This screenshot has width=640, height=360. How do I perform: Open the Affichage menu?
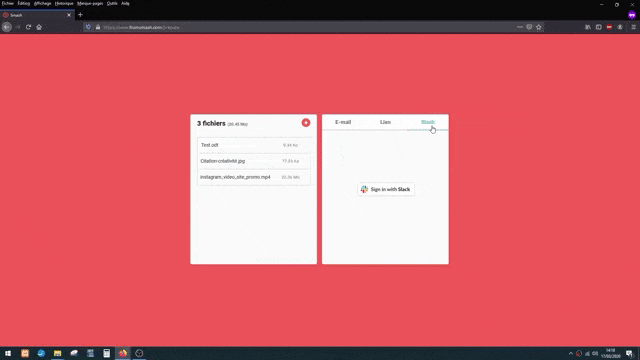[x=42, y=3]
